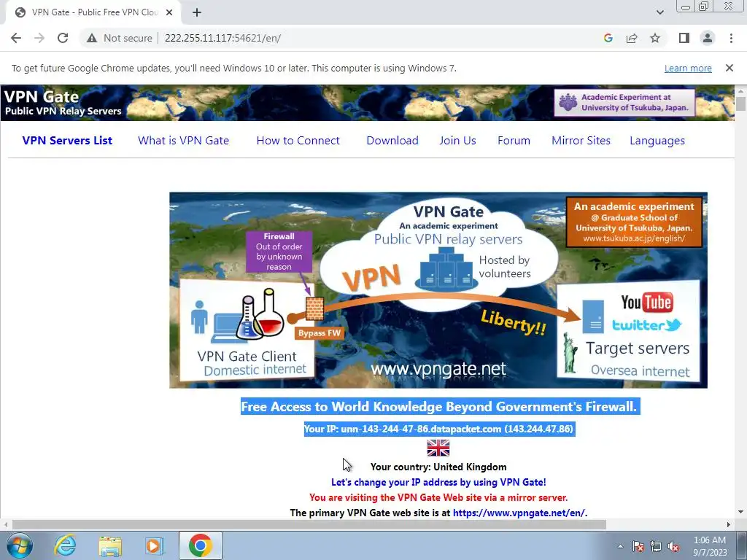Viewport: 747px width, 560px height.
Task: Close the VPN Gate tab
Action: click(169, 12)
